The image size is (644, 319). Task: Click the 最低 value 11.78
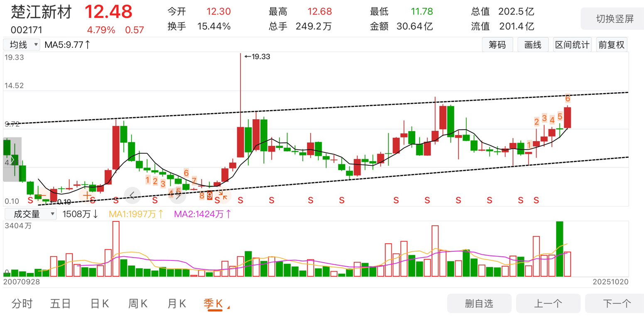[421, 12]
